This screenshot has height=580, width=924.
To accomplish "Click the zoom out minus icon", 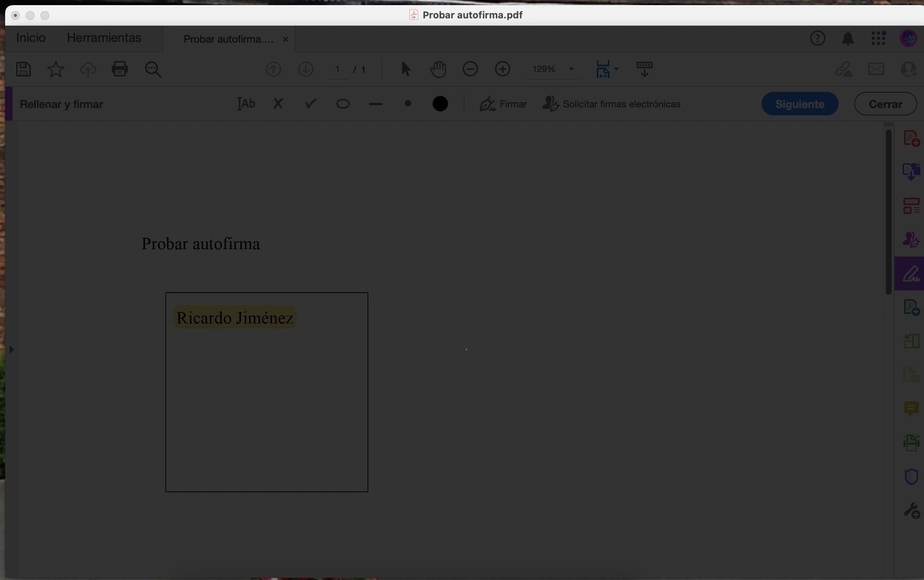I will [470, 69].
